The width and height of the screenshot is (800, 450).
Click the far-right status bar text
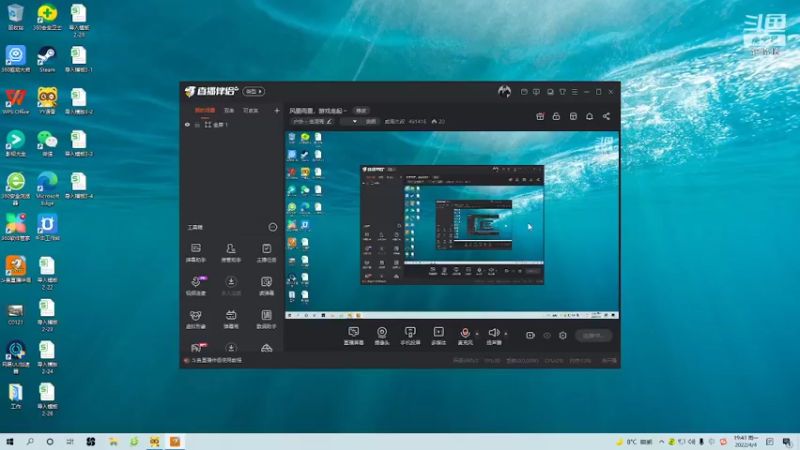tap(609, 361)
